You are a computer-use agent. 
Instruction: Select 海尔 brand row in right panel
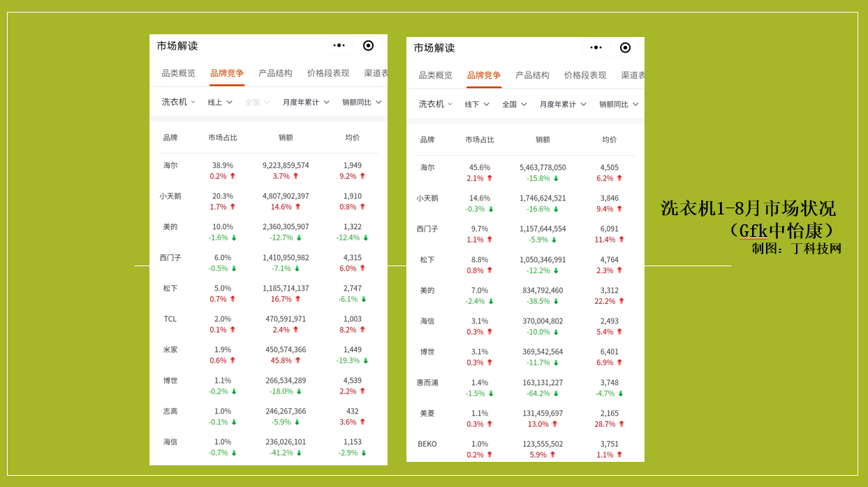525,173
